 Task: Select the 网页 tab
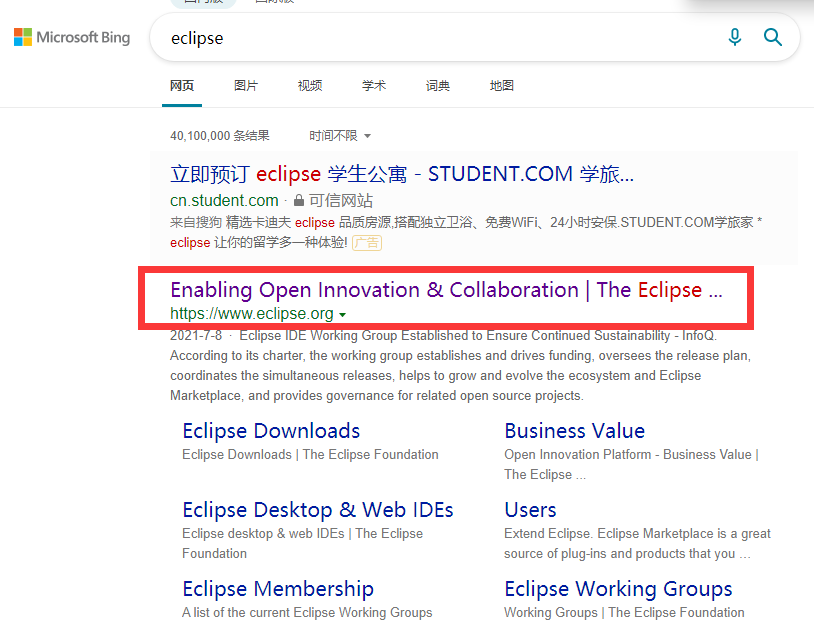[x=182, y=86]
